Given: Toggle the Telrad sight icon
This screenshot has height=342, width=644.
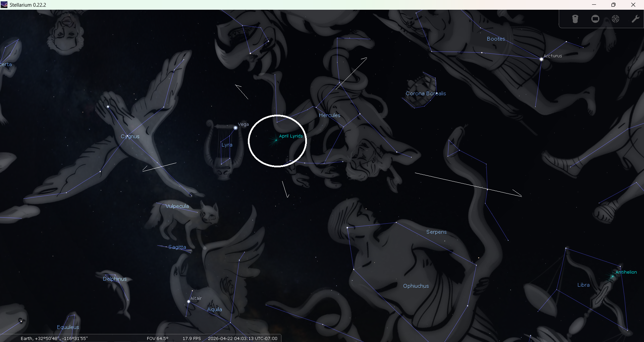Looking at the screenshot, I should (x=615, y=19).
